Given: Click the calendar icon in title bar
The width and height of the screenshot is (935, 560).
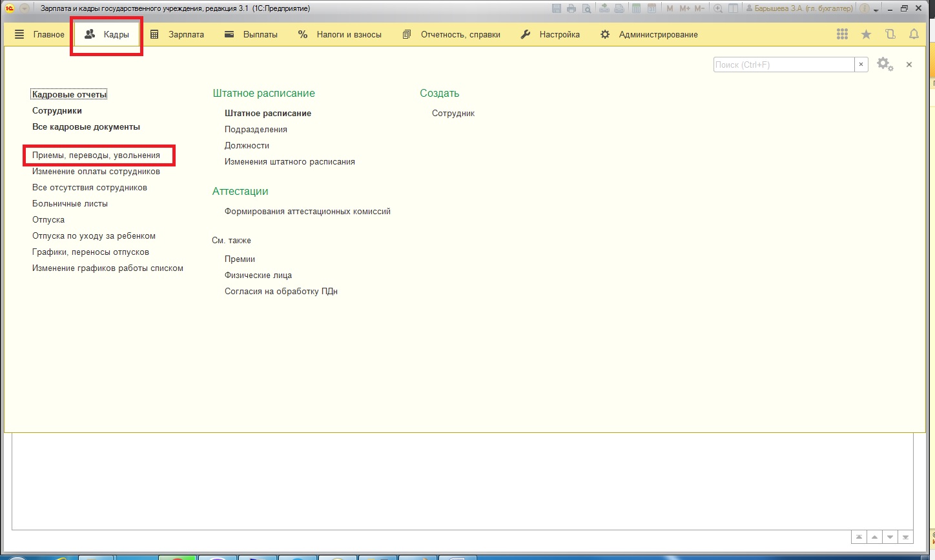Looking at the screenshot, I should (x=652, y=8).
